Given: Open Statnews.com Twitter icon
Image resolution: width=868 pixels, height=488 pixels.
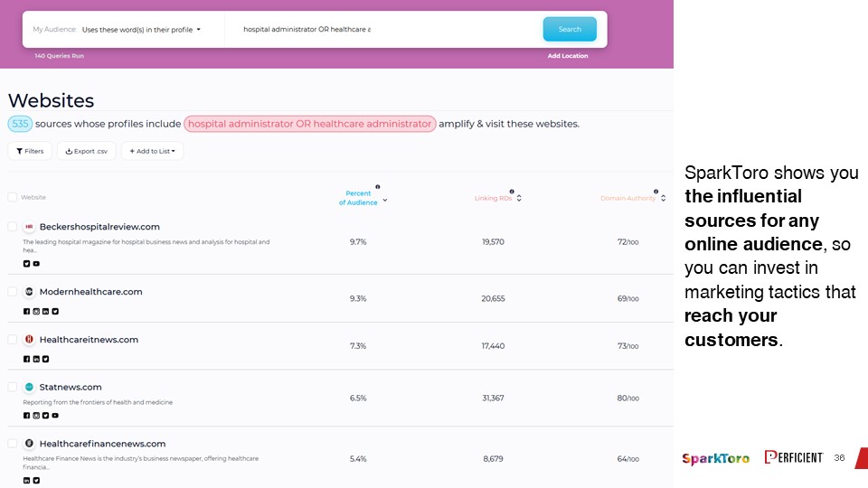Looking at the screenshot, I should (46, 416).
